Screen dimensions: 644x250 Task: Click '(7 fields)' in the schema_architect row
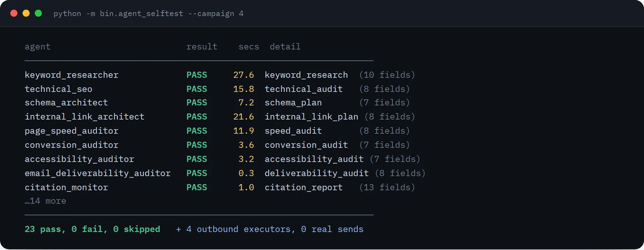tap(385, 103)
